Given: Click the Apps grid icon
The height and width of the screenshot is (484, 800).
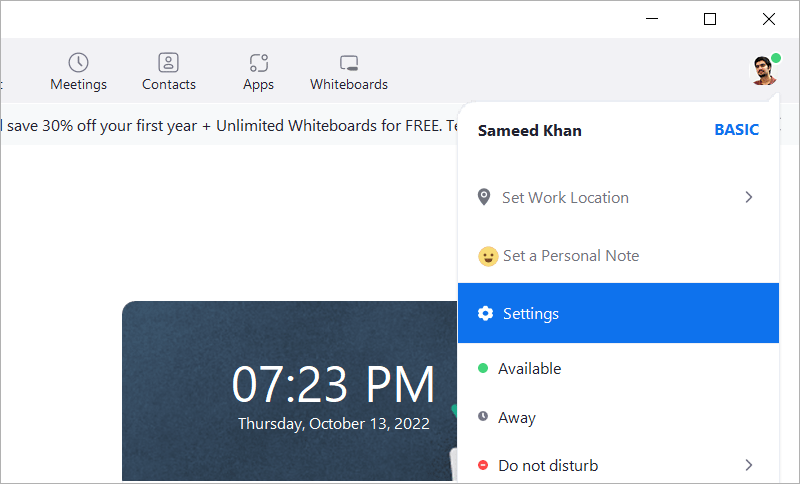Looking at the screenshot, I should 259,63.
